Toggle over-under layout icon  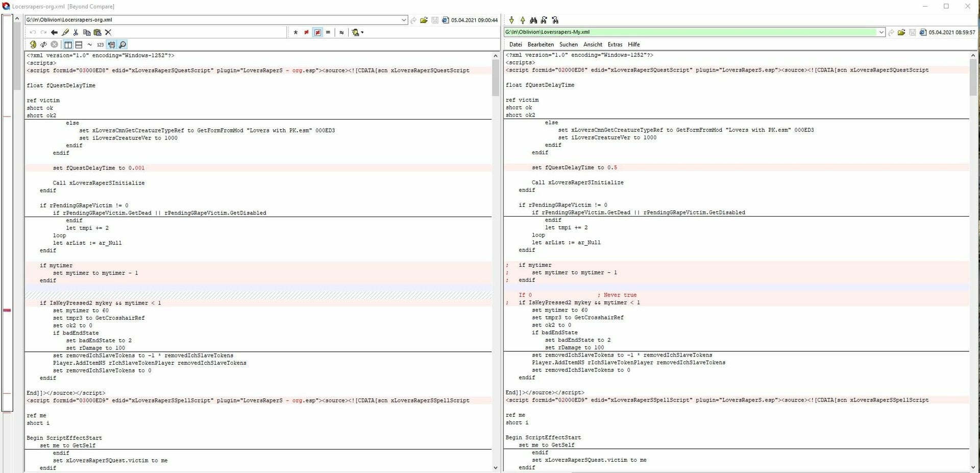point(78,44)
